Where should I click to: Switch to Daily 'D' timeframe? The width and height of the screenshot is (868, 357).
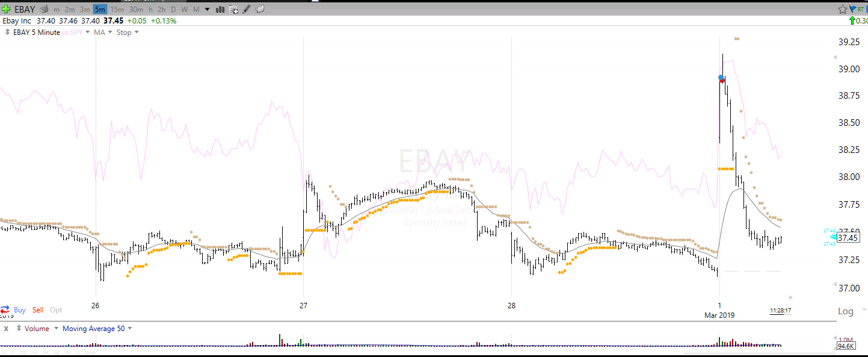[174, 10]
